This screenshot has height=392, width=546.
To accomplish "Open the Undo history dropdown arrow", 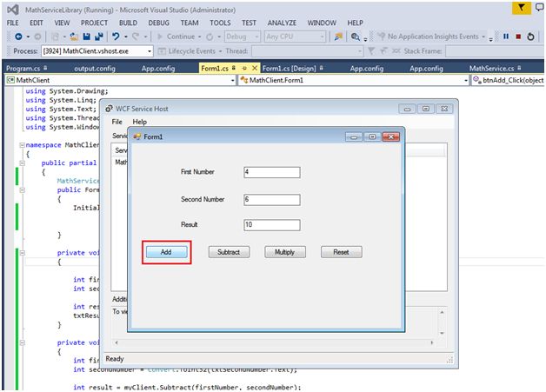I will click(126, 37).
